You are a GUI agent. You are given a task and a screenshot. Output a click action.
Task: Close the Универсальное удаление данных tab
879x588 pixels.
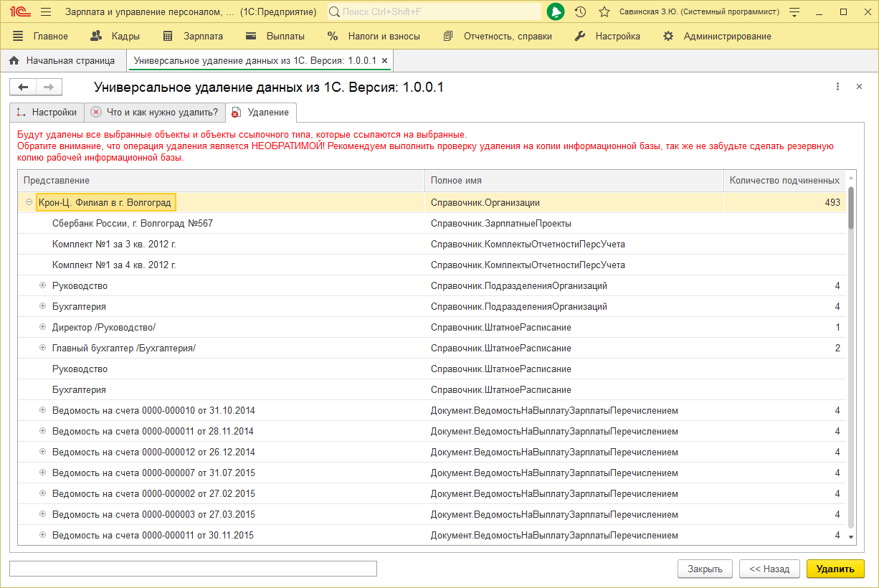click(385, 61)
